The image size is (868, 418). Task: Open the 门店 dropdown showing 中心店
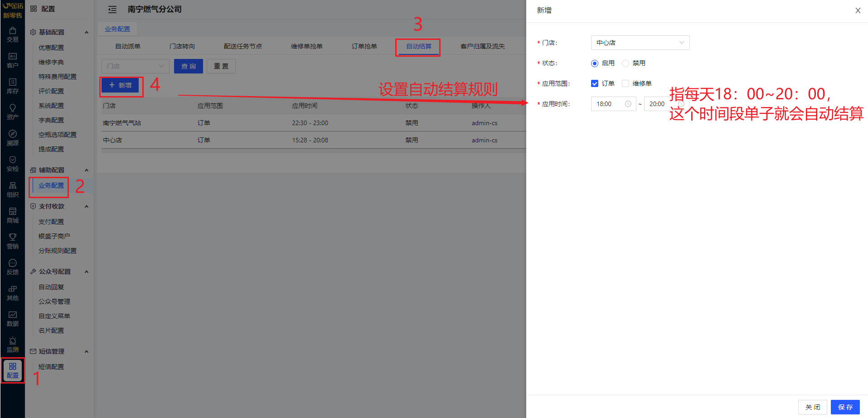point(640,43)
